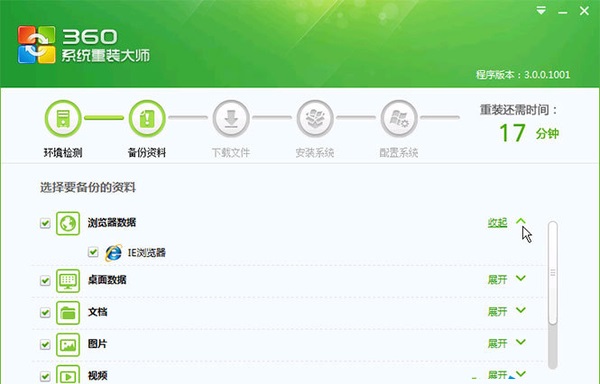Image resolution: width=600 pixels, height=384 pixels.
Task: Toggle the 文档 checkbox
Action: [45, 313]
